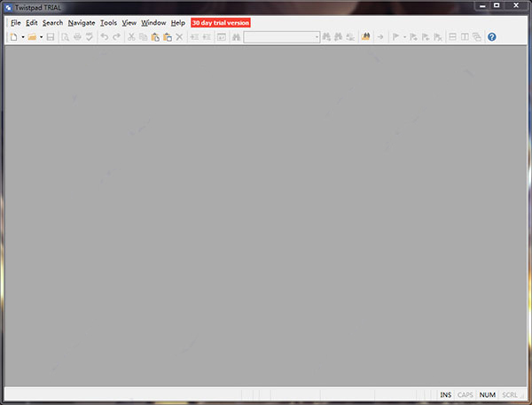Click the Cut scissors icon
The image size is (532, 405).
pyautogui.click(x=131, y=37)
